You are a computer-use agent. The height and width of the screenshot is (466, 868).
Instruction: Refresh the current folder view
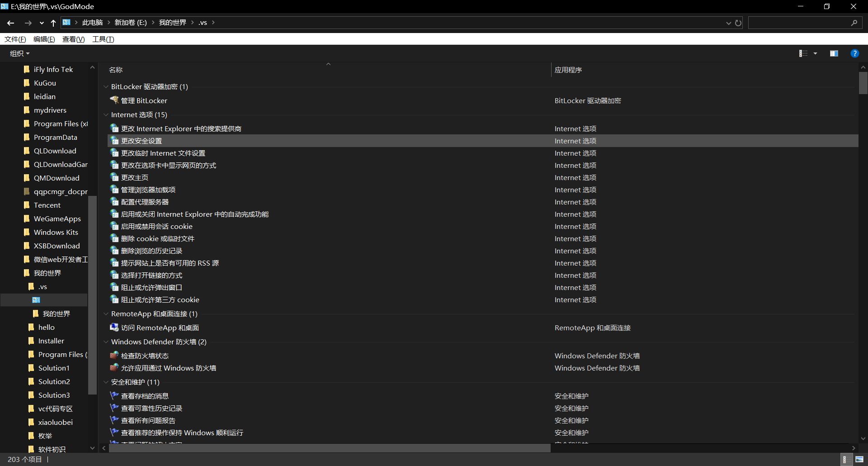[738, 23]
